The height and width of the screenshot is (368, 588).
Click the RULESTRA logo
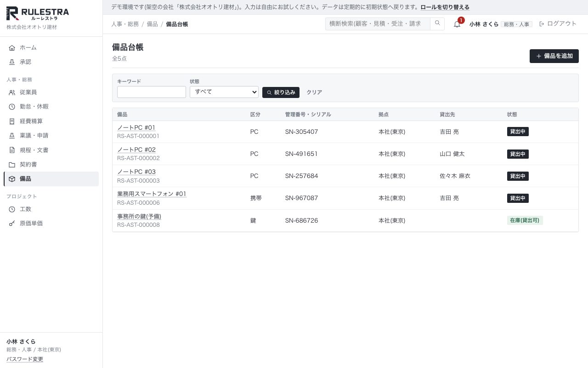point(38,14)
